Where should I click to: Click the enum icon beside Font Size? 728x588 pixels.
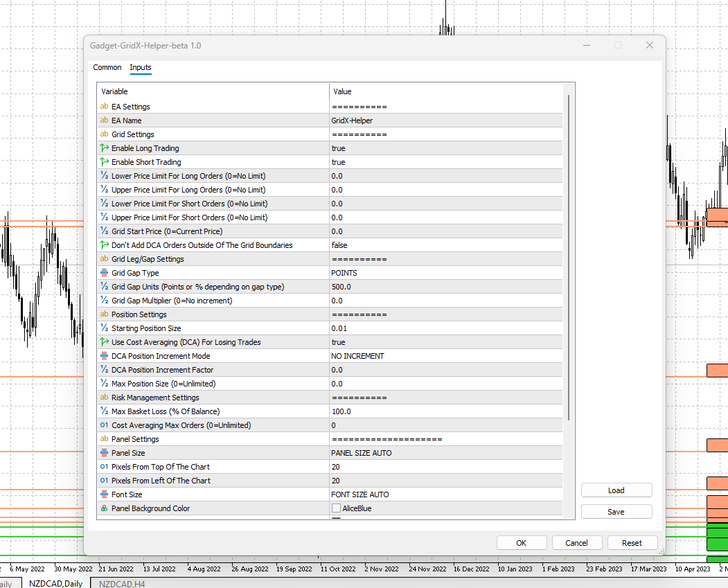pyautogui.click(x=105, y=495)
